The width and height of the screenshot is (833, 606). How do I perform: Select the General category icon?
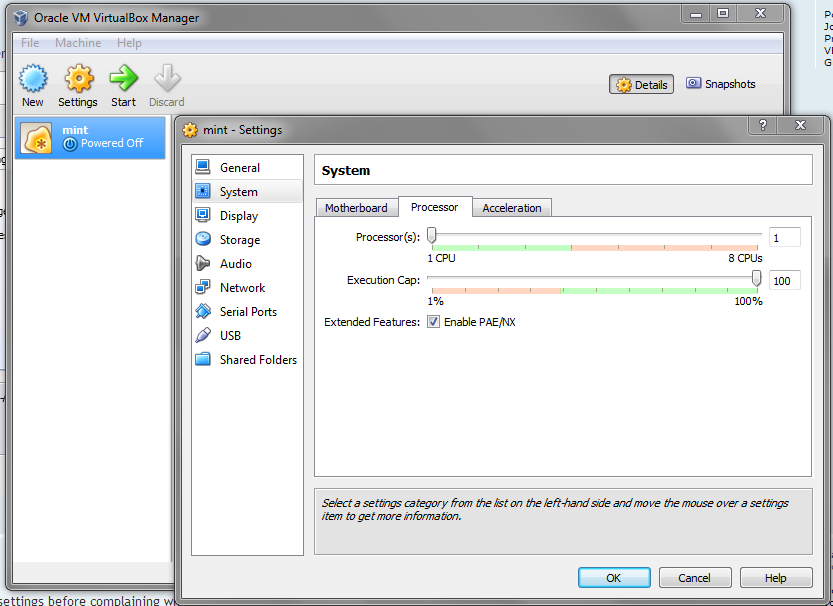203,167
